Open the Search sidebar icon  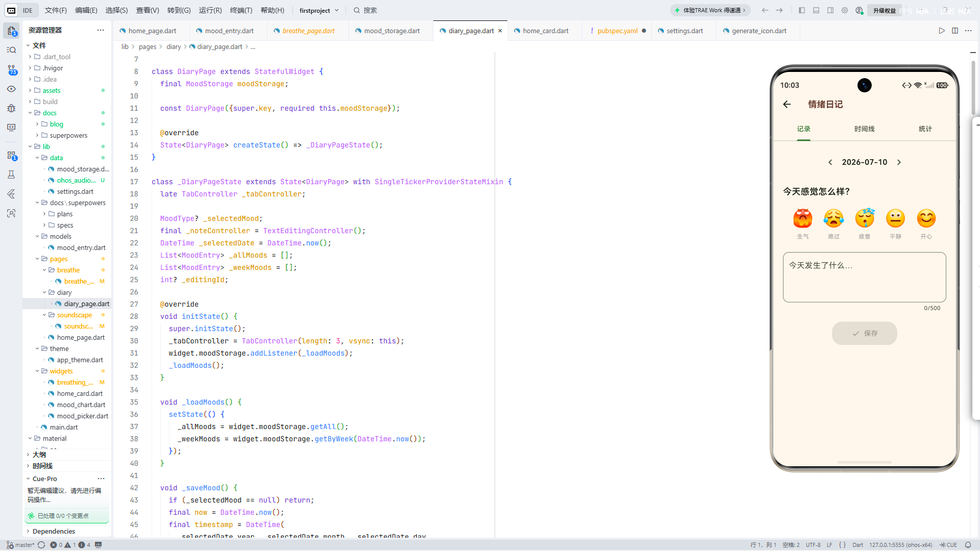(11, 50)
